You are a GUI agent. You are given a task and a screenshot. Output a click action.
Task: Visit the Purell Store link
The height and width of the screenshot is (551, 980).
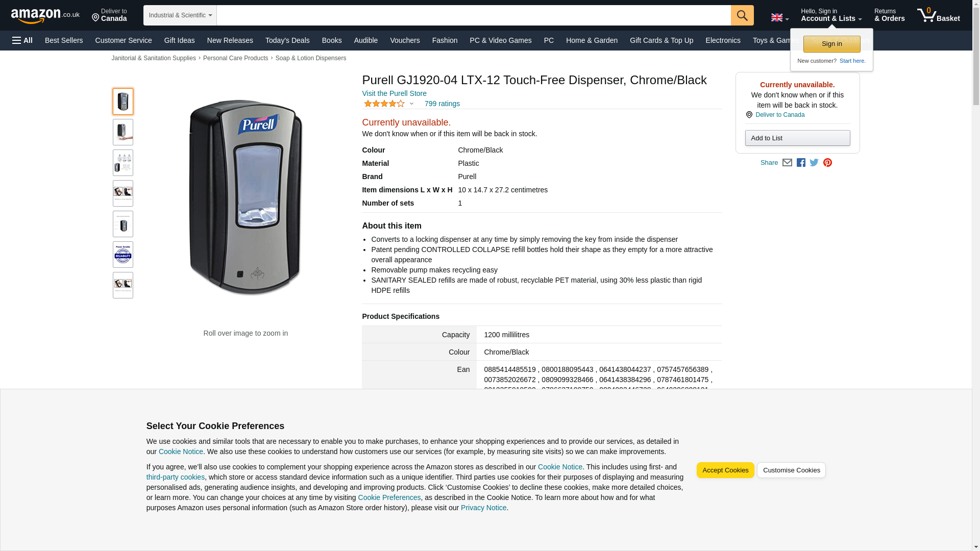(394, 93)
